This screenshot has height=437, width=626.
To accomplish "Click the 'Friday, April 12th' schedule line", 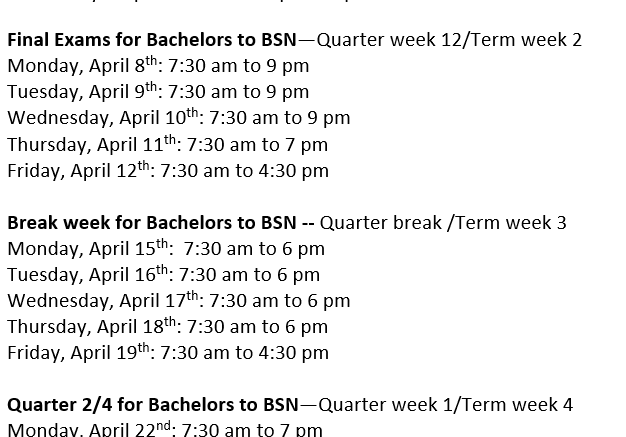I will tap(168, 171).
